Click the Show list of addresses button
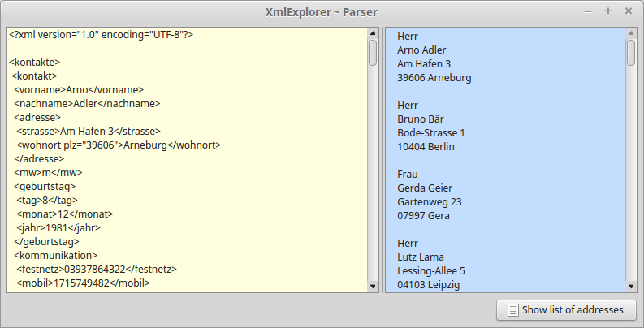 tap(565, 309)
